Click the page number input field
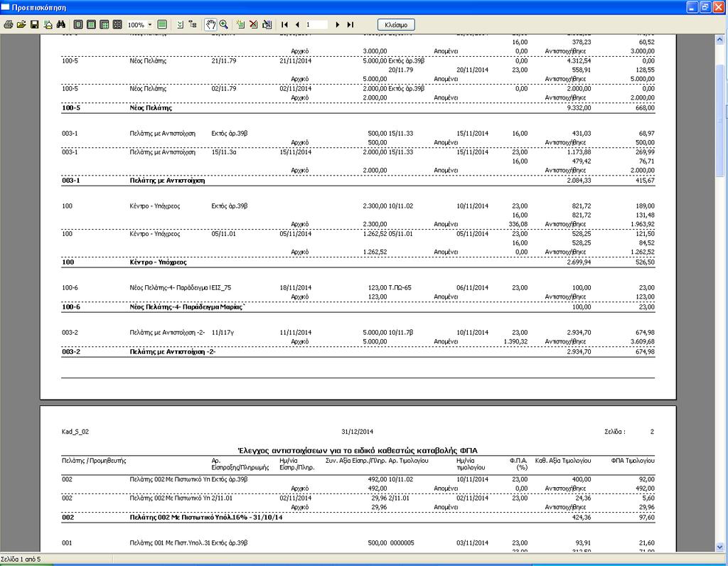This screenshot has height=566, width=728. [x=316, y=25]
